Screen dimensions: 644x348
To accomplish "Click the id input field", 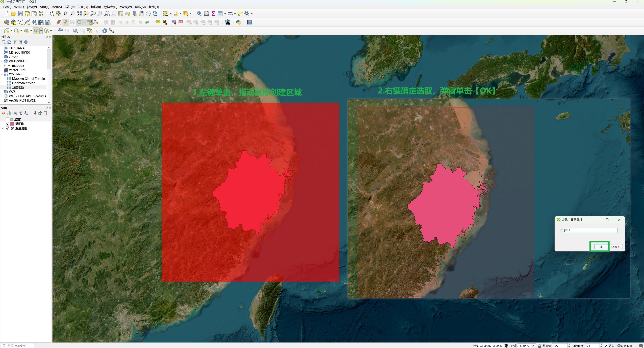I will coord(590,230).
